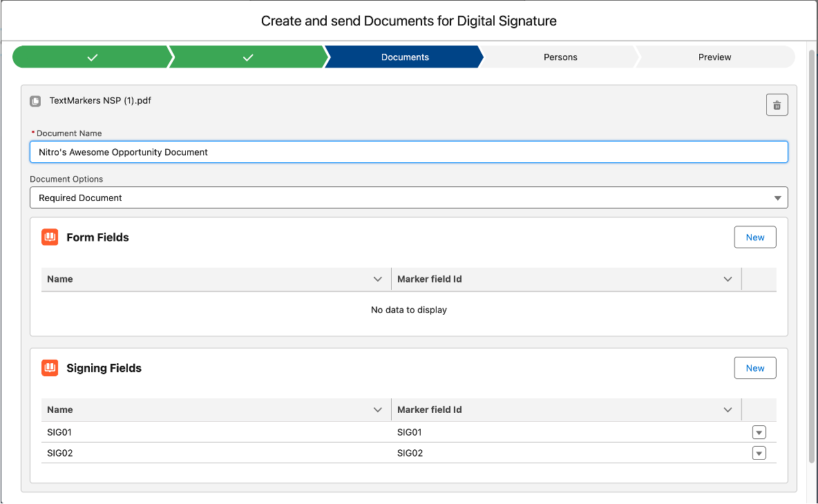Screen dimensions: 818x504
Task: Open Marker field Id column menu in Signing Fields
Action: [x=727, y=410]
